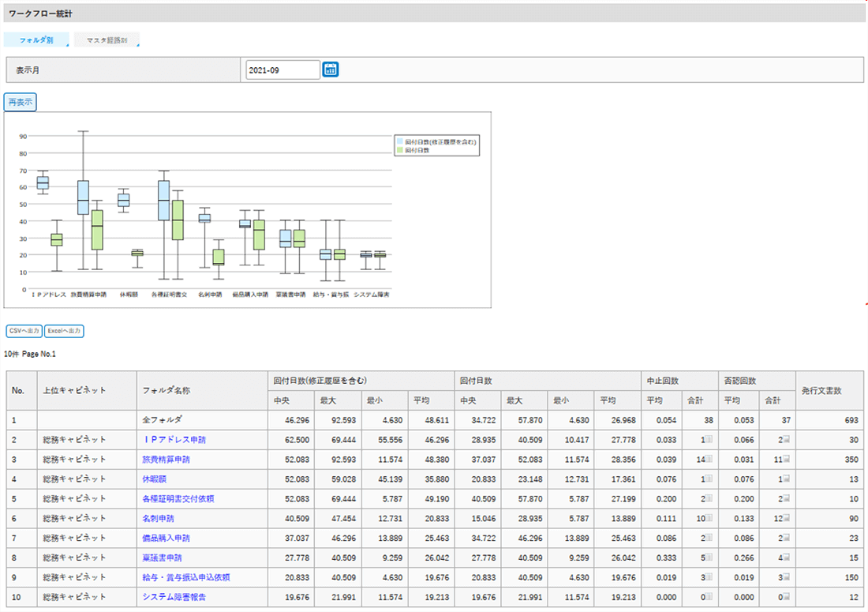Click the 否認回数 detail icon in the ＩＰアドレス申請 row
Screen dimensions: 868x612
pos(786,440)
